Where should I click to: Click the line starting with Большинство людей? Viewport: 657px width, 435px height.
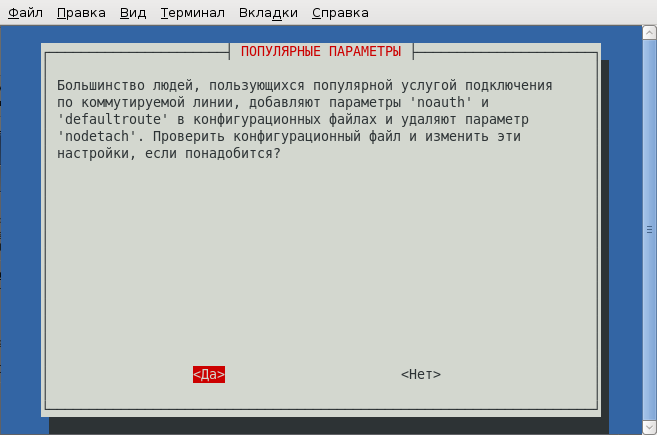pyautogui.click(x=305, y=85)
